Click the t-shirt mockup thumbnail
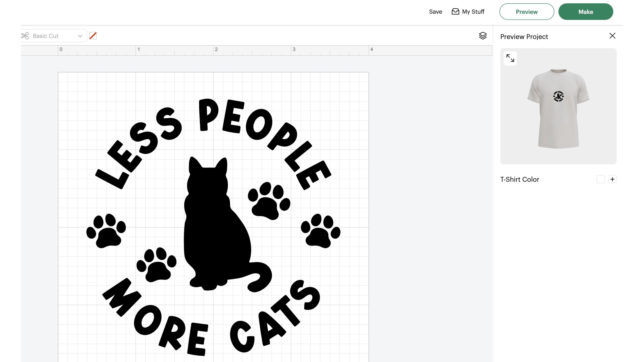Screen dimensions: 644x362 click(x=558, y=109)
